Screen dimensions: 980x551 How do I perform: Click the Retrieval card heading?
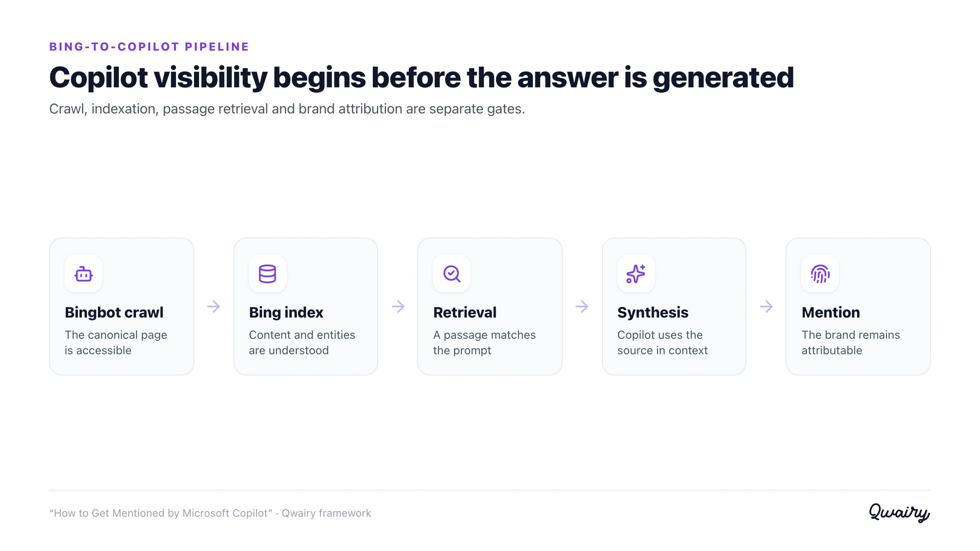465,312
